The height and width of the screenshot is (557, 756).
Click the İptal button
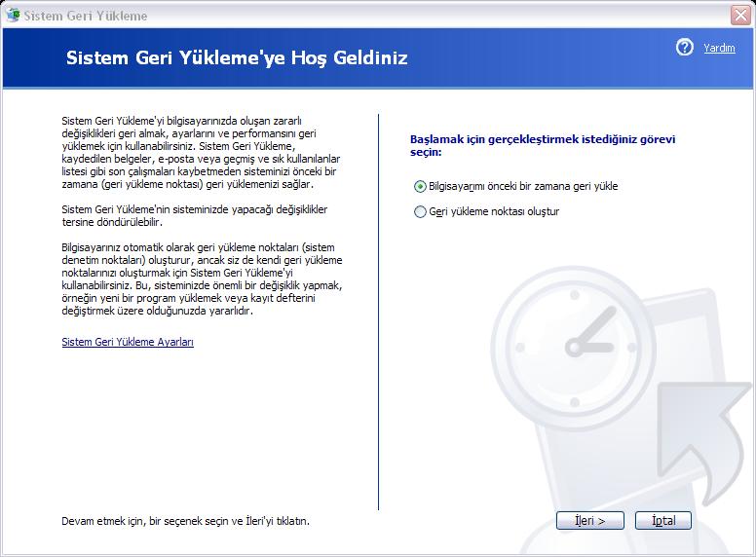click(662, 520)
